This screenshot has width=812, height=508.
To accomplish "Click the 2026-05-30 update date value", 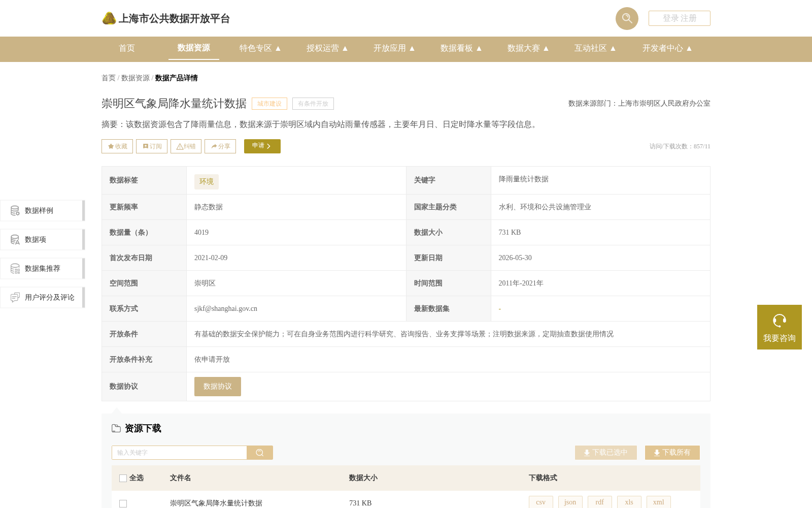I will coord(515,258).
